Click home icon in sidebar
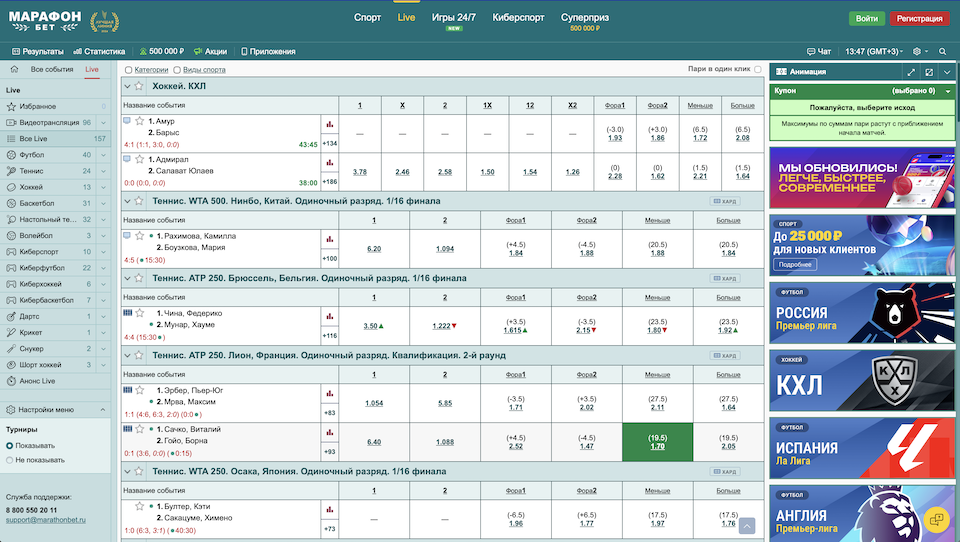 (x=14, y=69)
